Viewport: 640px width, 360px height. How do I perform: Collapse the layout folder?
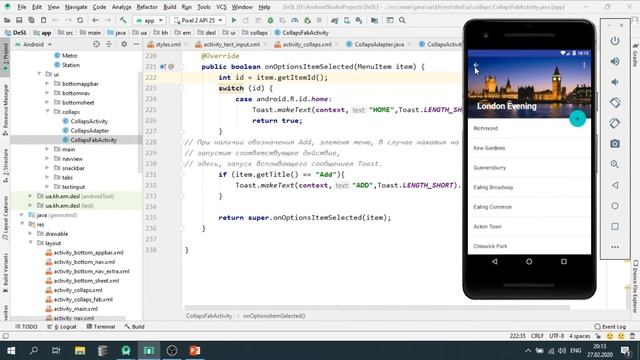click(x=31, y=243)
